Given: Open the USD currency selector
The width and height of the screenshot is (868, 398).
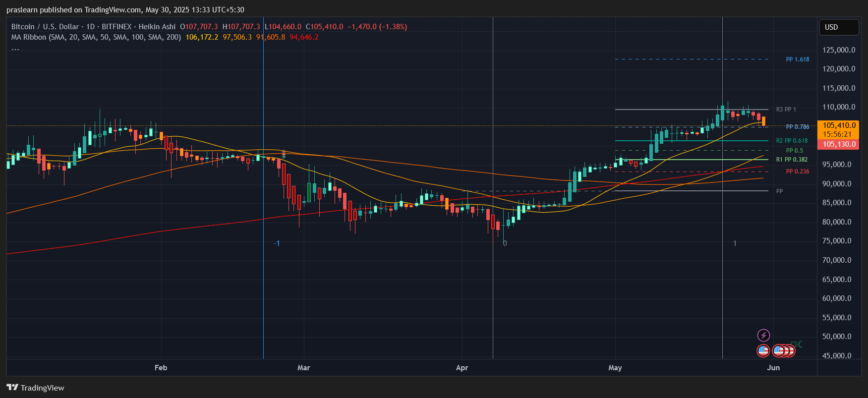Looking at the screenshot, I should point(838,27).
